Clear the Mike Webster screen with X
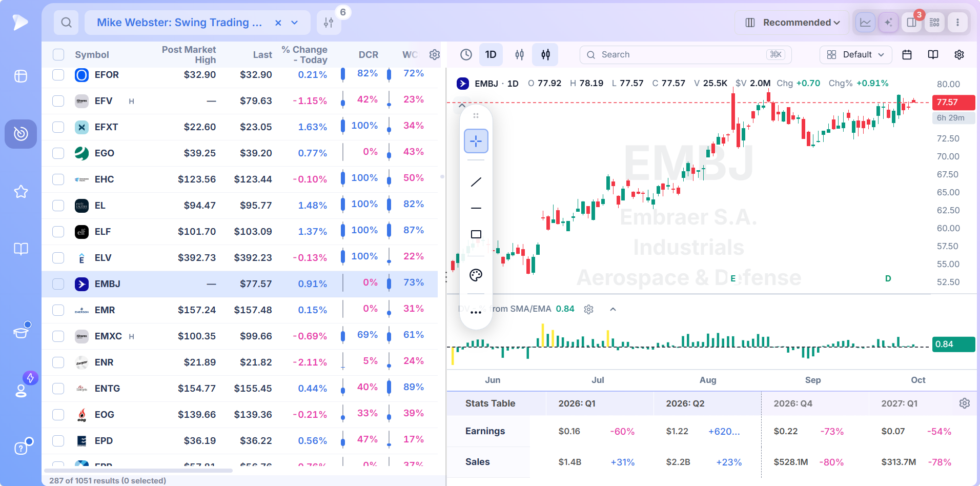 (x=278, y=23)
